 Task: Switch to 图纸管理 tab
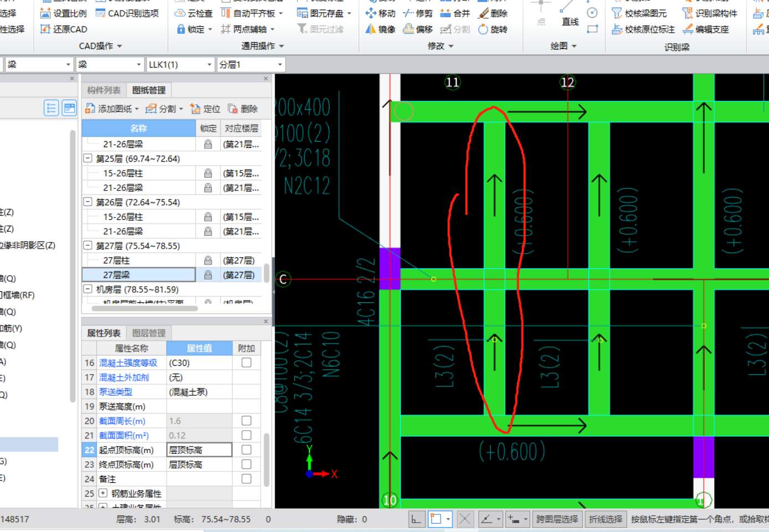click(149, 90)
